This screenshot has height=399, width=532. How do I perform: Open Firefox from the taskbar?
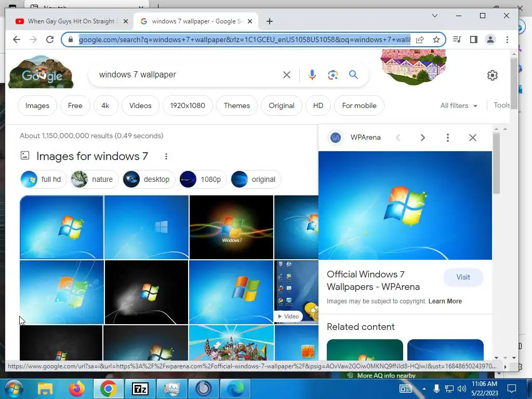tap(77, 389)
